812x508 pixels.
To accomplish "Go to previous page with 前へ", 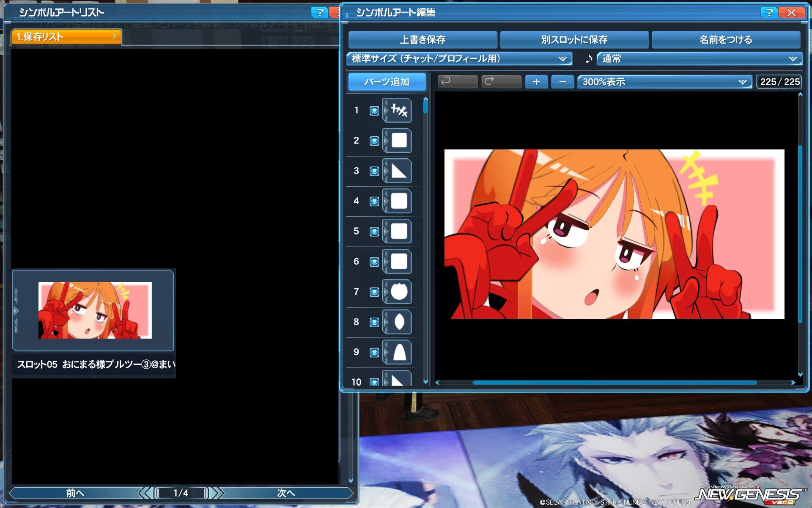I will pos(75,493).
